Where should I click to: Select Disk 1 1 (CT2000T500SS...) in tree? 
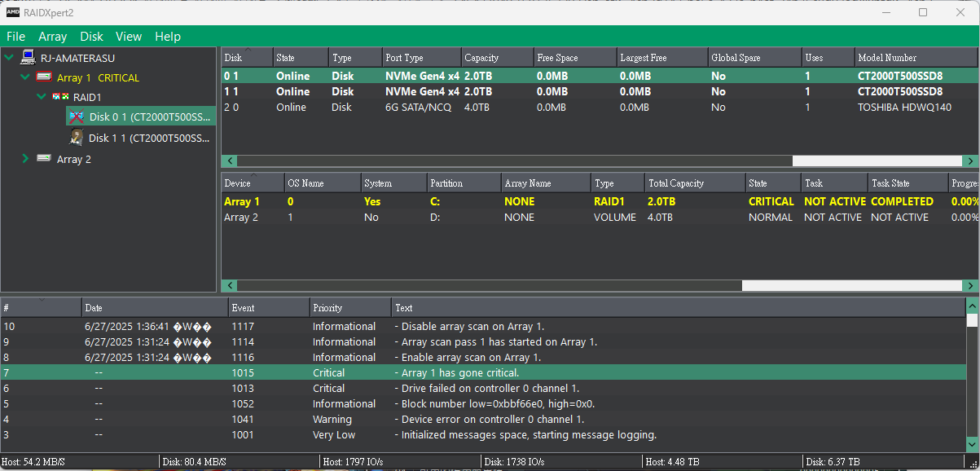(150, 138)
